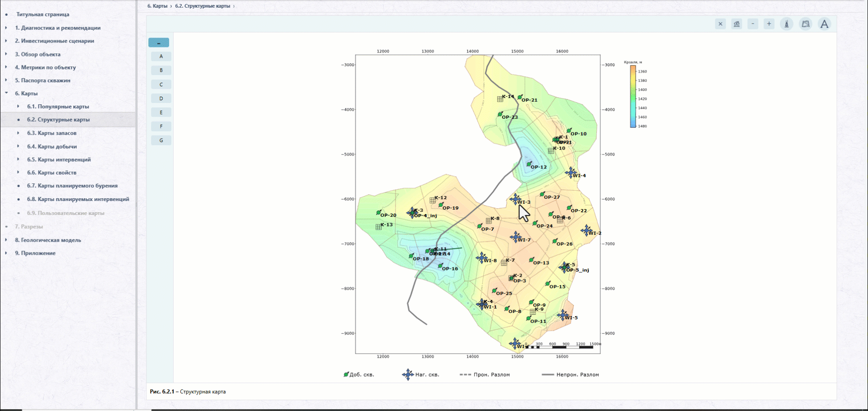868x411 pixels.
Task: Collapse the 6. Карты section
Action: 6,93
